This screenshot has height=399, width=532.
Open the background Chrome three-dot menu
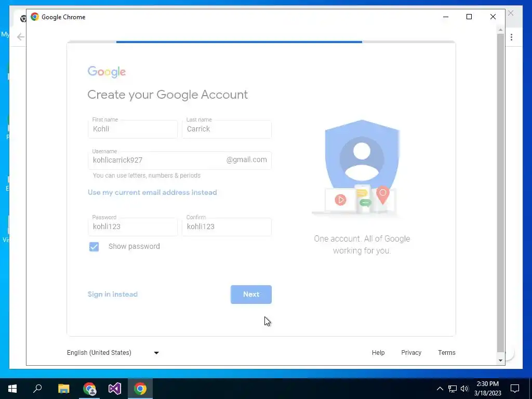click(x=511, y=37)
